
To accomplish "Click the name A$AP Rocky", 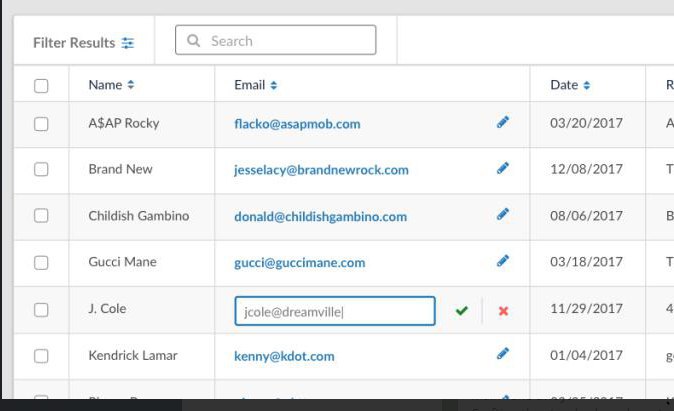I will pos(124,123).
